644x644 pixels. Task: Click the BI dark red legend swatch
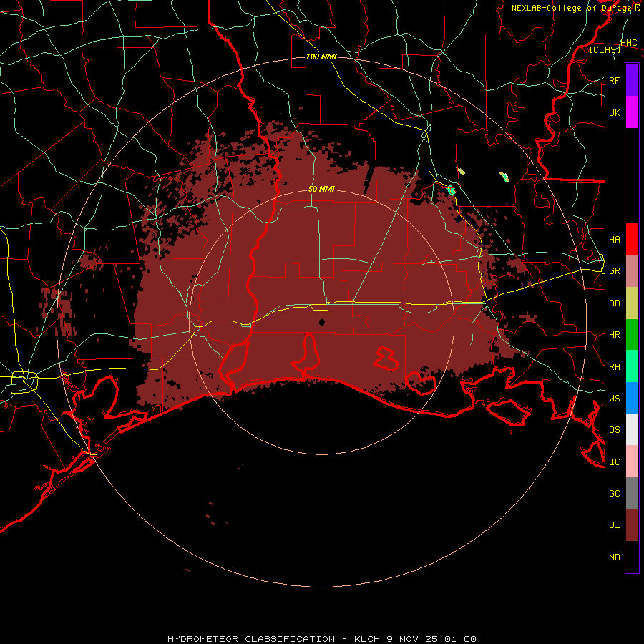632,525
